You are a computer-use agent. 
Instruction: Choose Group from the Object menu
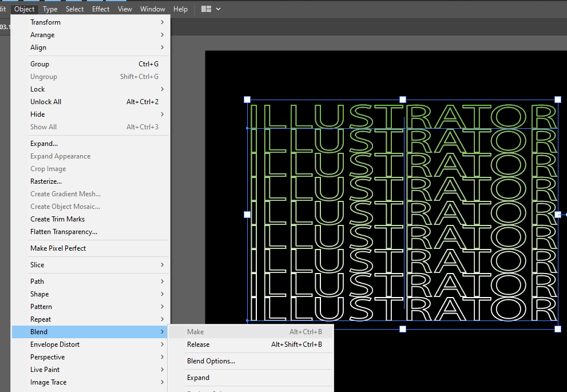(x=90, y=64)
